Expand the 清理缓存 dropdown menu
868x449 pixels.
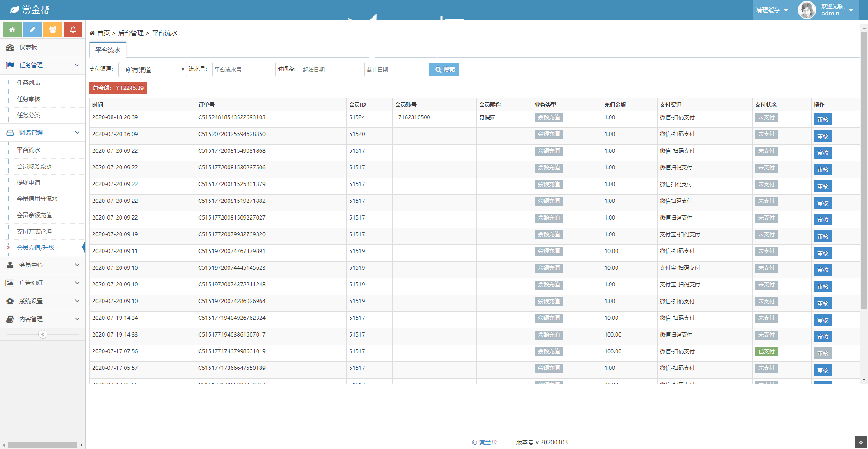pyautogui.click(x=772, y=10)
